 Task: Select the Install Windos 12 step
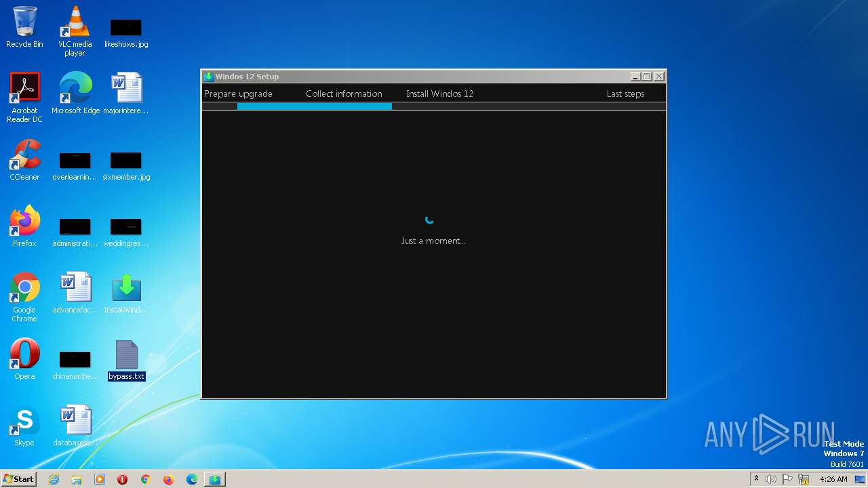coord(439,94)
